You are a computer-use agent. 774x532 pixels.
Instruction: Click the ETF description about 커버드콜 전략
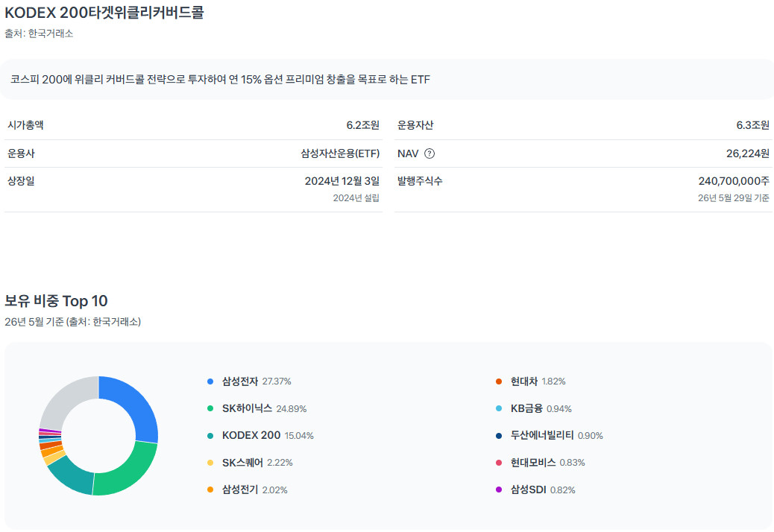point(220,80)
